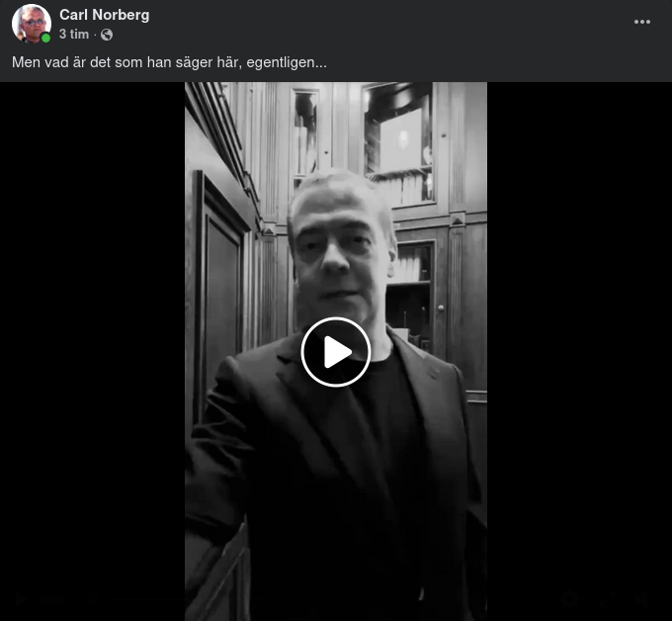Expand the video to fullscreen
This screenshot has width=672, height=621.
tap(608, 598)
